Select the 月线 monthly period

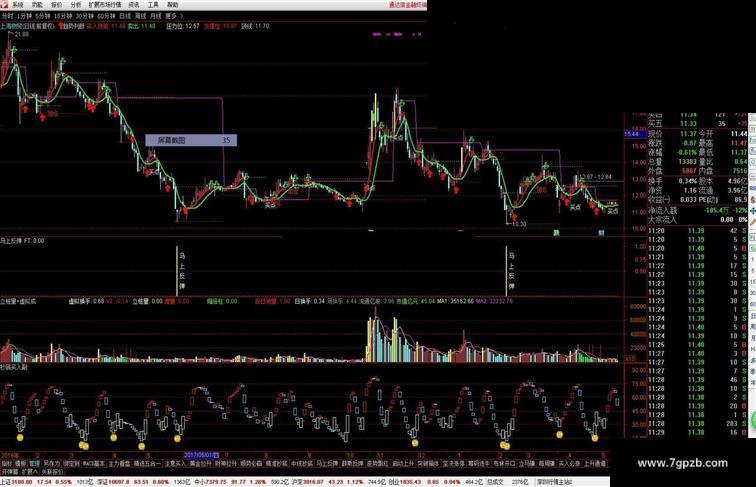coord(155,16)
